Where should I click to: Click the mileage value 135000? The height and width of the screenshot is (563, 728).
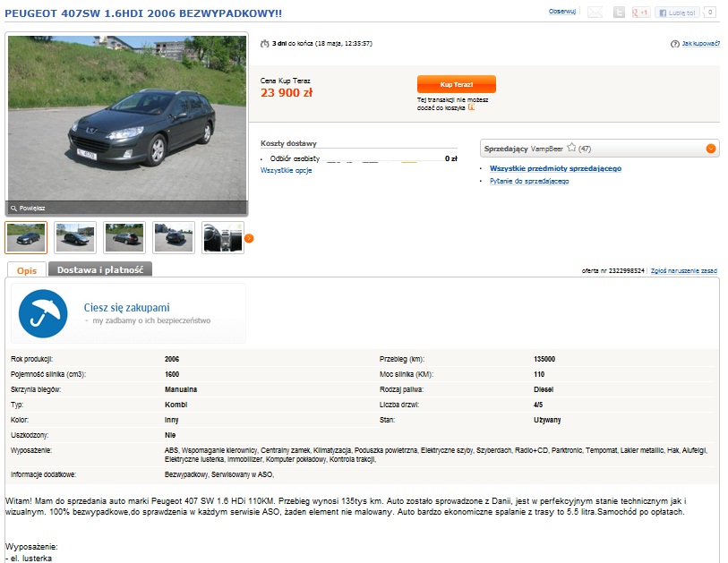point(544,359)
